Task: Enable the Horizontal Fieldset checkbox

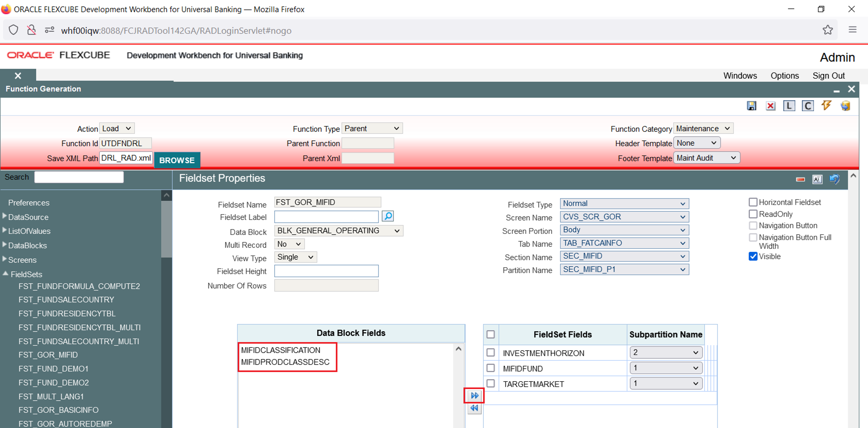Action: coord(753,202)
